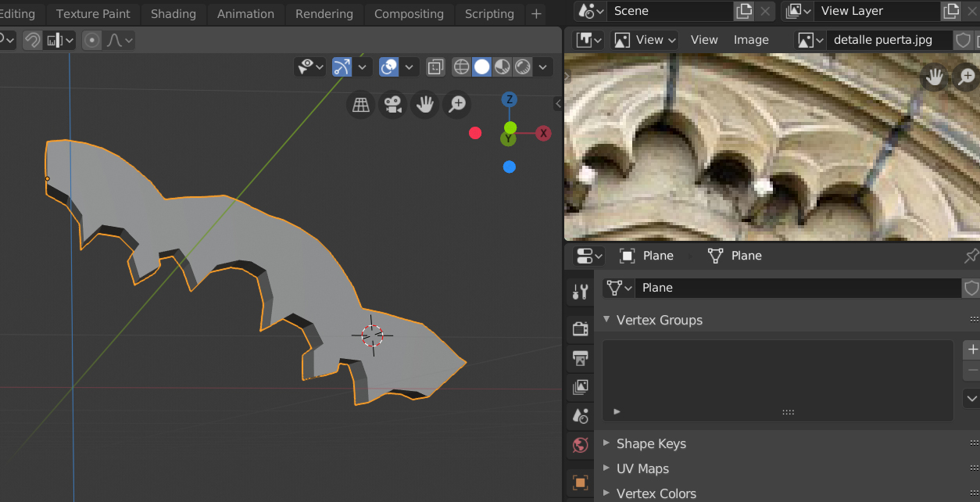Open the Output properties tab
The height and width of the screenshot is (502, 980).
(580, 358)
